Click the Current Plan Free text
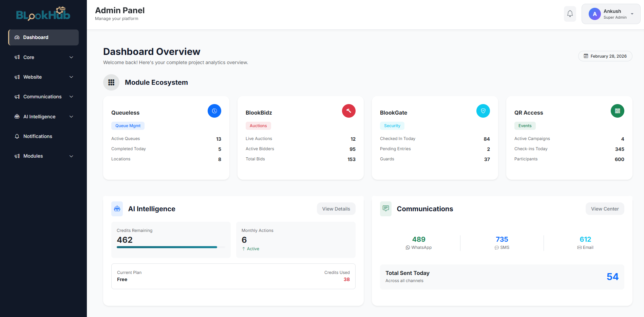644x317 pixels. [x=122, y=279]
